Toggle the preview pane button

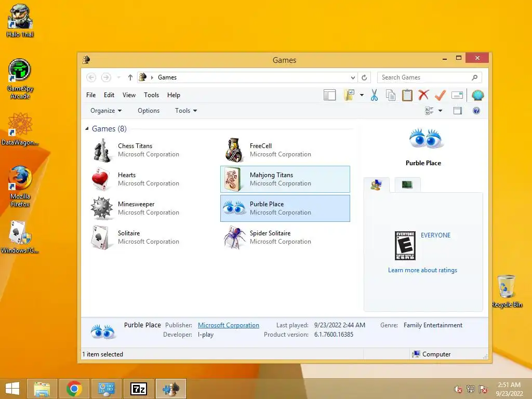click(458, 111)
